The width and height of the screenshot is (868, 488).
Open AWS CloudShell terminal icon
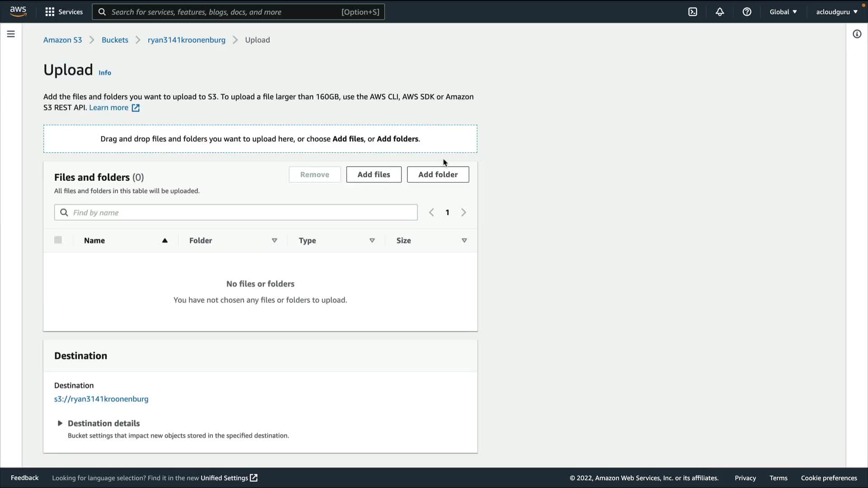coord(693,12)
